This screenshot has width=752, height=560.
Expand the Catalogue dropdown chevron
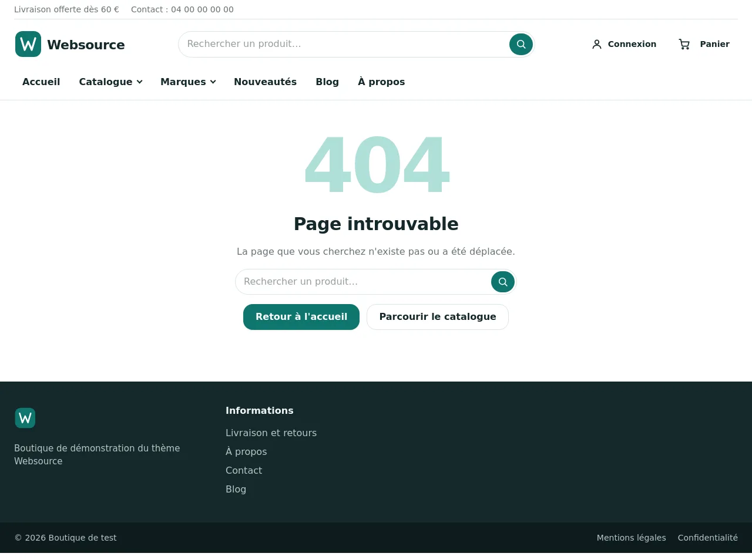tap(140, 82)
